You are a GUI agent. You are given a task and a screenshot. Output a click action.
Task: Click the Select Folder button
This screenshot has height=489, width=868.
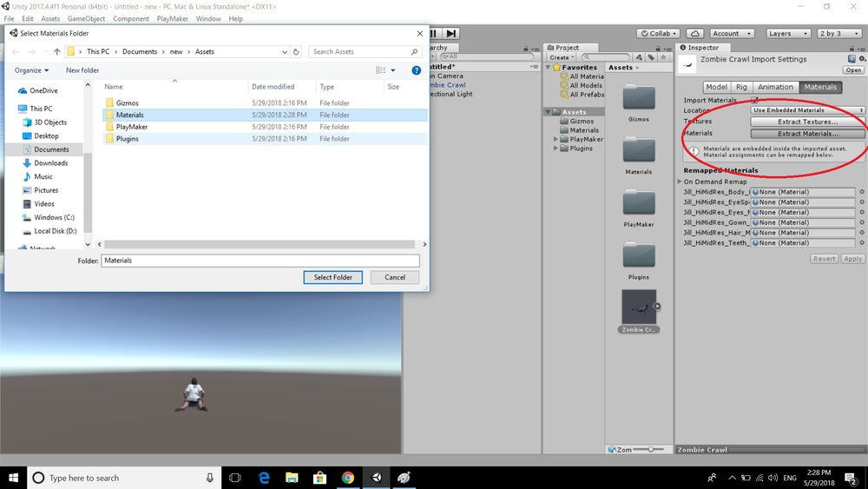(332, 277)
